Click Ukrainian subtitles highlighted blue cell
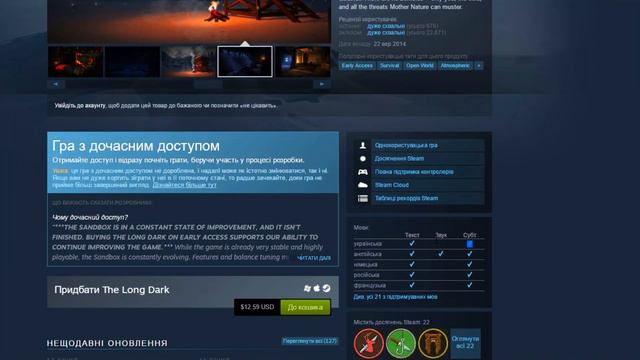Image resolution: width=640 pixels, height=360 pixels. click(x=469, y=244)
